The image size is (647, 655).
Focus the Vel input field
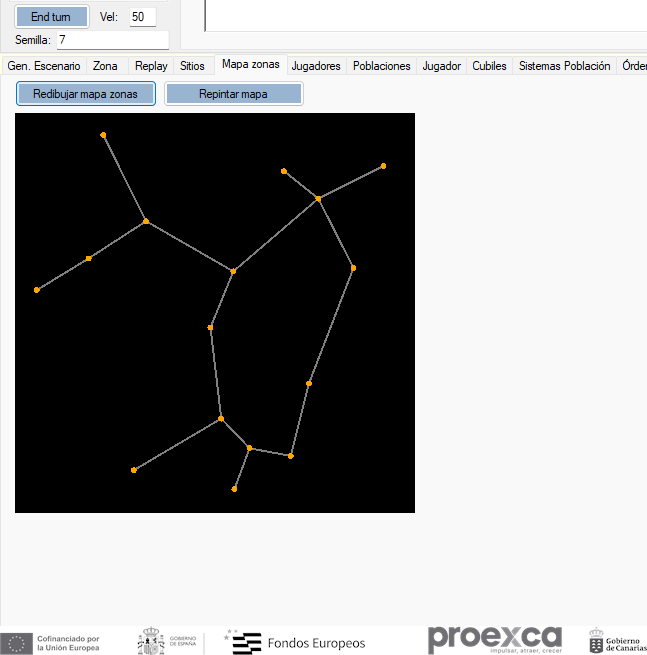[x=142, y=17]
